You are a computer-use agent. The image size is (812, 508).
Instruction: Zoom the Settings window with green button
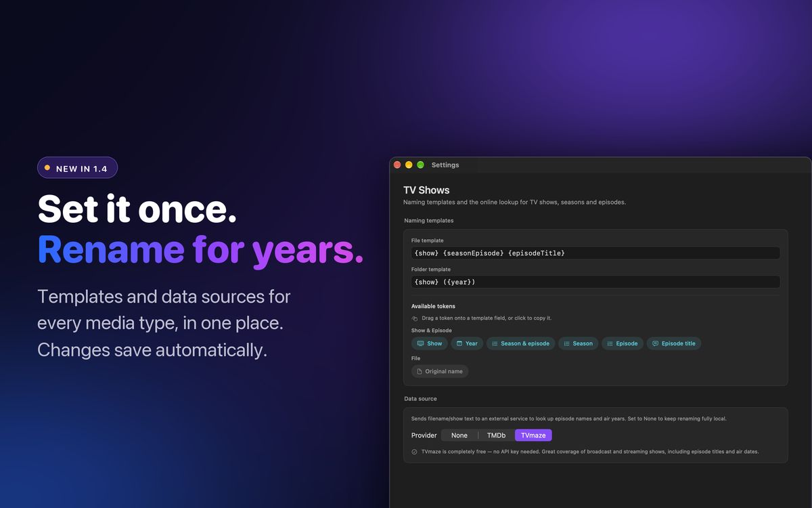[x=420, y=165]
